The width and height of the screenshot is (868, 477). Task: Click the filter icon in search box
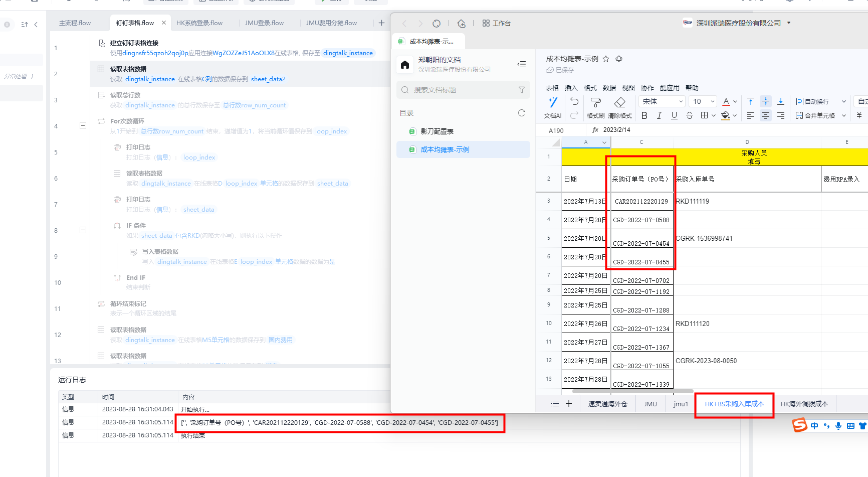click(x=522, y=90)
